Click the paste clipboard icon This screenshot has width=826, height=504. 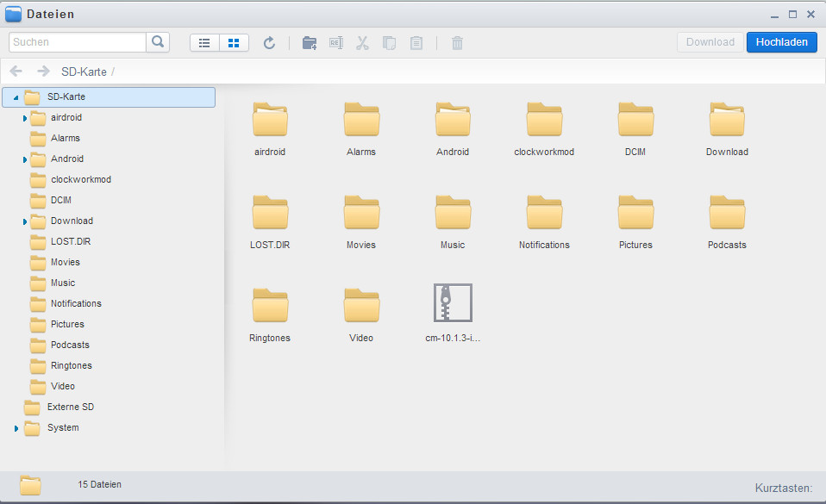(416, 43)
